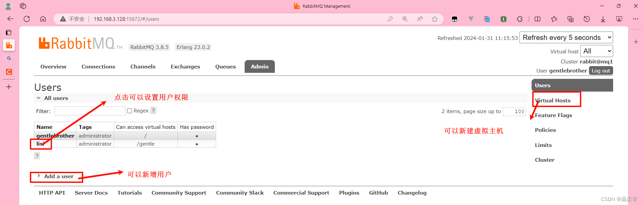Enable the Regex filter checkbox
Screen dimensions: 644x205
coord(130,111)
